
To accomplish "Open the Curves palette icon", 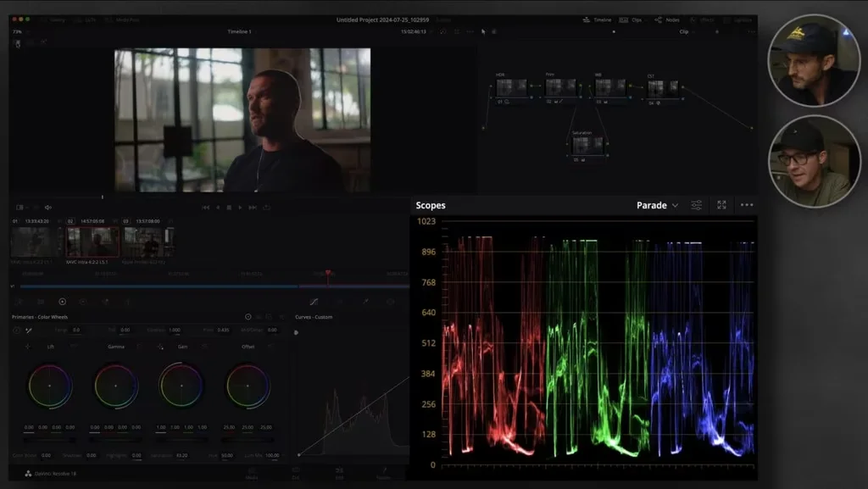I will point(314,301).
